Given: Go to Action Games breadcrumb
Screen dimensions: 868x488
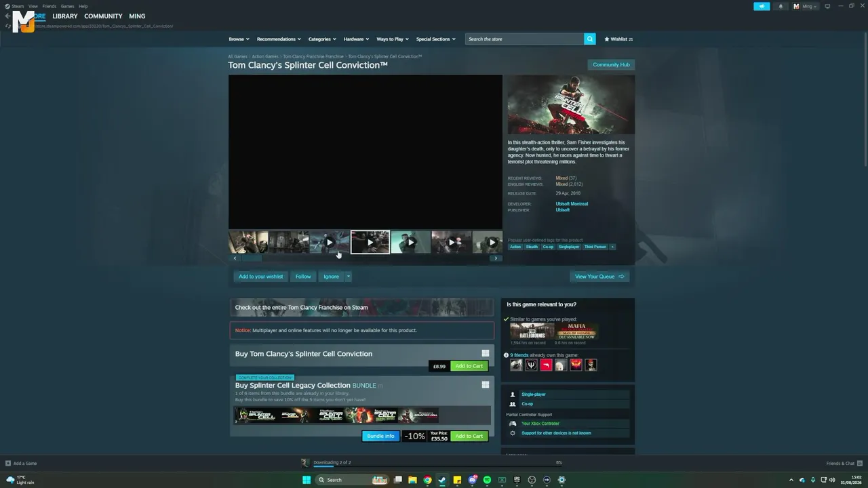Looking at the screenshot, I should click(265, 56).
